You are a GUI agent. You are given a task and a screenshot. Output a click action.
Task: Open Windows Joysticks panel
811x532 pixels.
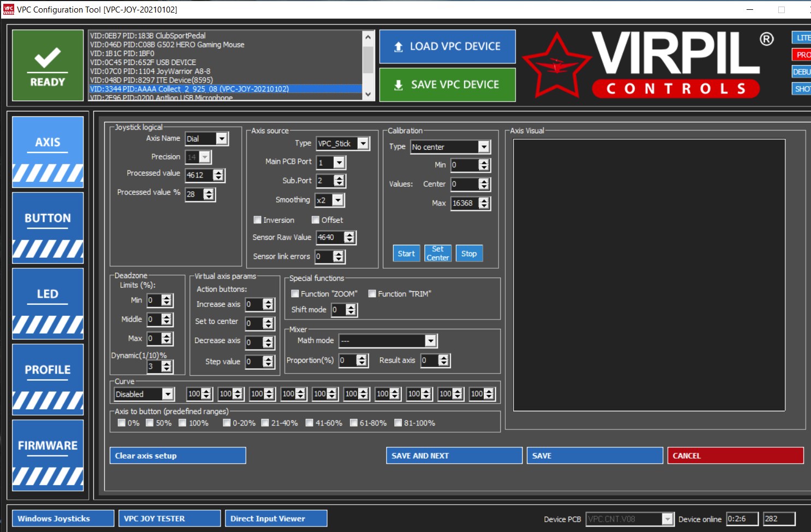[x=63, y=518]
